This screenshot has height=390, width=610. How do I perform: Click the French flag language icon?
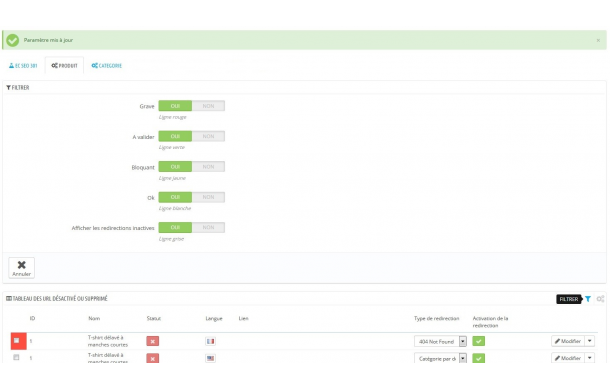[210, 341]
